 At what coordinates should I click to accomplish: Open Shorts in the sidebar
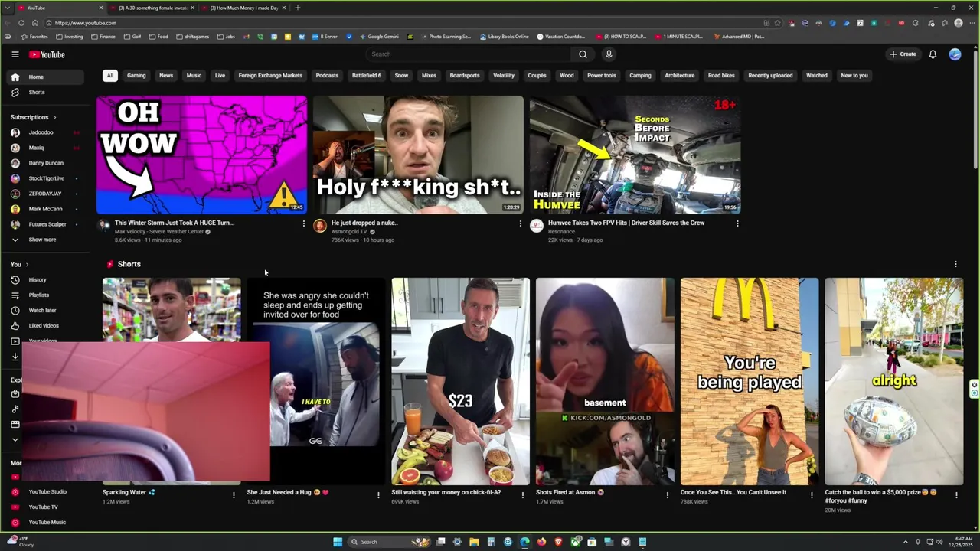click(46, 92)
